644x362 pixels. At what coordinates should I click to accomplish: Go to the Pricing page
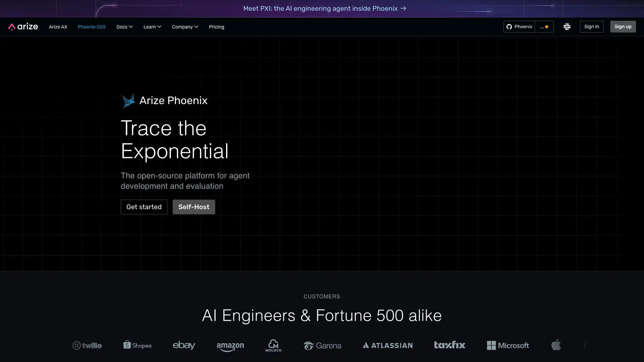pos(216,27)
